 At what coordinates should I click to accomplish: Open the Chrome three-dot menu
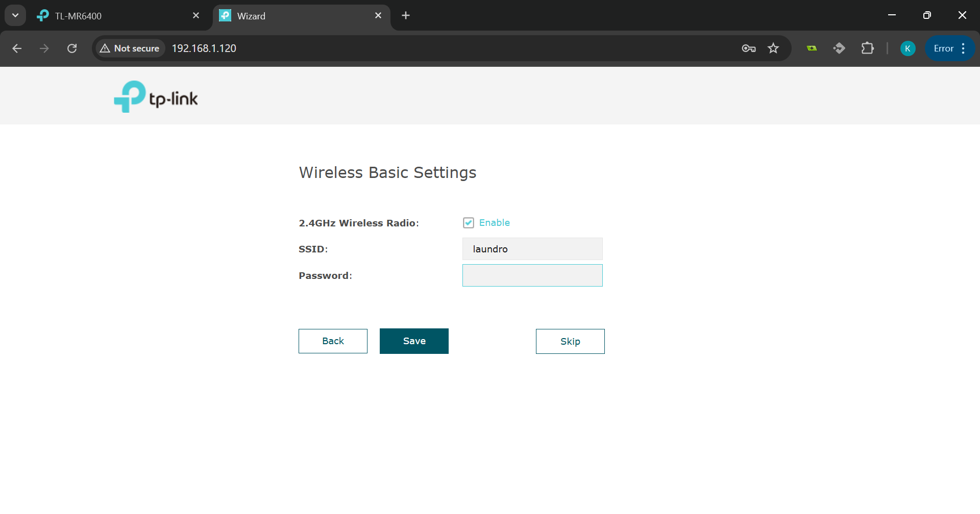pyautogui.click(x=963, y=48)
